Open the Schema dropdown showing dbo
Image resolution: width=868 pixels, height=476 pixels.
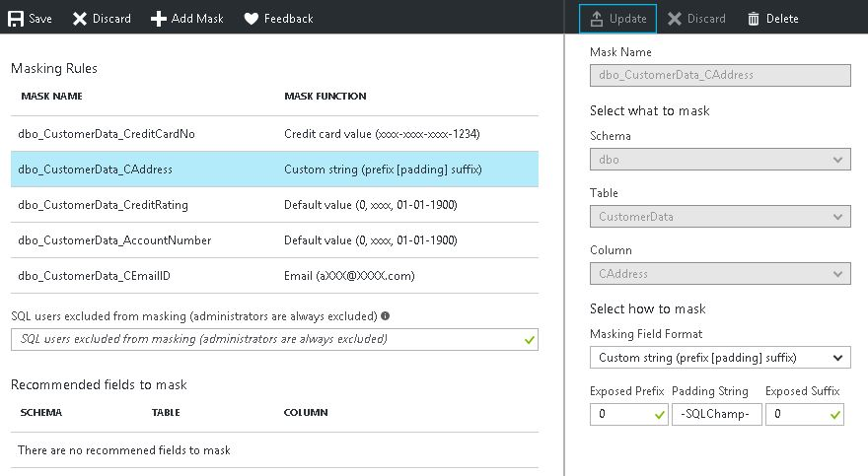point(720,160)
